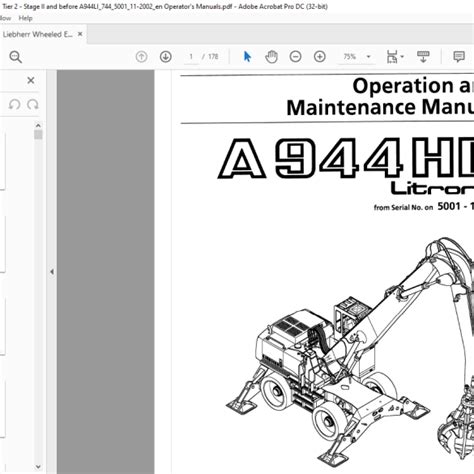Click the page number input field
This screenshot has height=474, width=474.
point(191,57)
